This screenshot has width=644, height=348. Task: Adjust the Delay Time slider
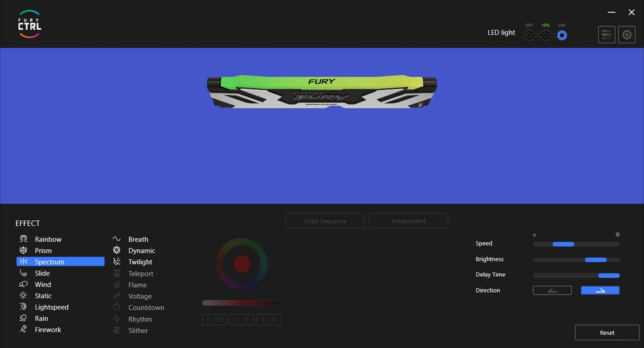[x=576, y=275]
